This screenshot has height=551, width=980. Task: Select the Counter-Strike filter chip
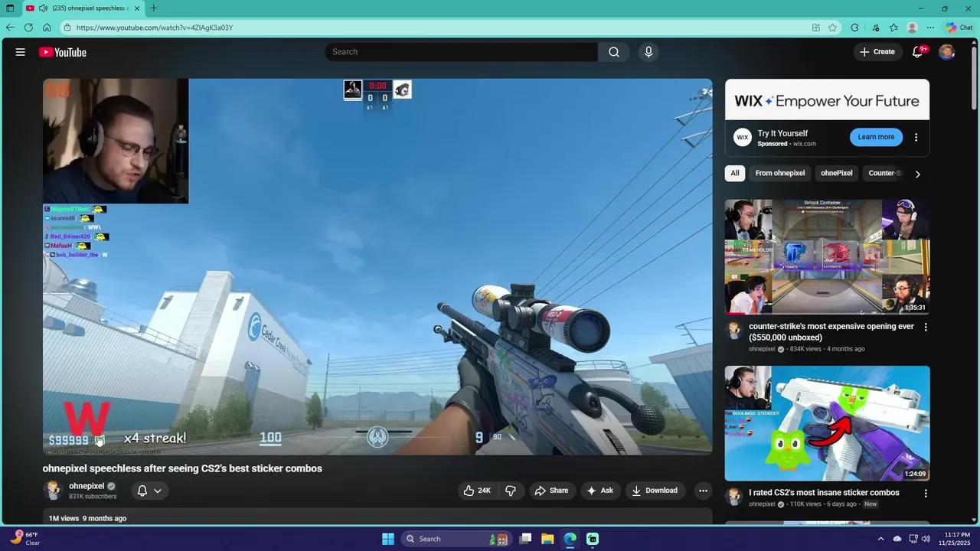click(885, 173)
